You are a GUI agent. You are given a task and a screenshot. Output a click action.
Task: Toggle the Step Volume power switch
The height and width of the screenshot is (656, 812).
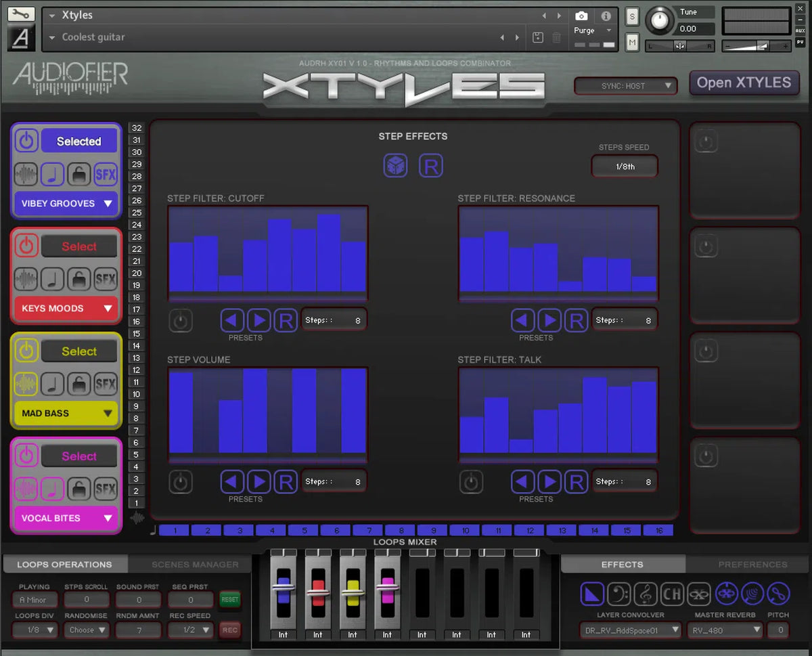pyautogui.click(x=181, y=481)
